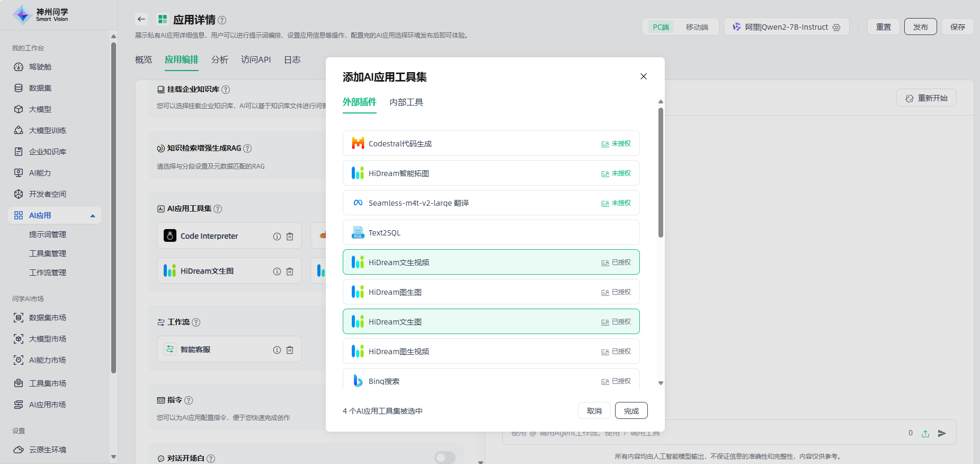
Task: Select Text2SQL plugin
Action: click(x=491, y=232)
